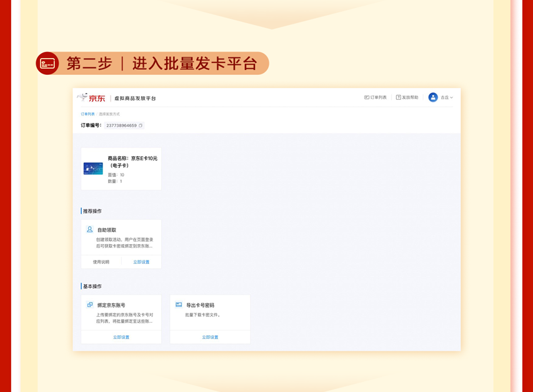Click the 京东E卡 card thumbnail

click(93, 169)
